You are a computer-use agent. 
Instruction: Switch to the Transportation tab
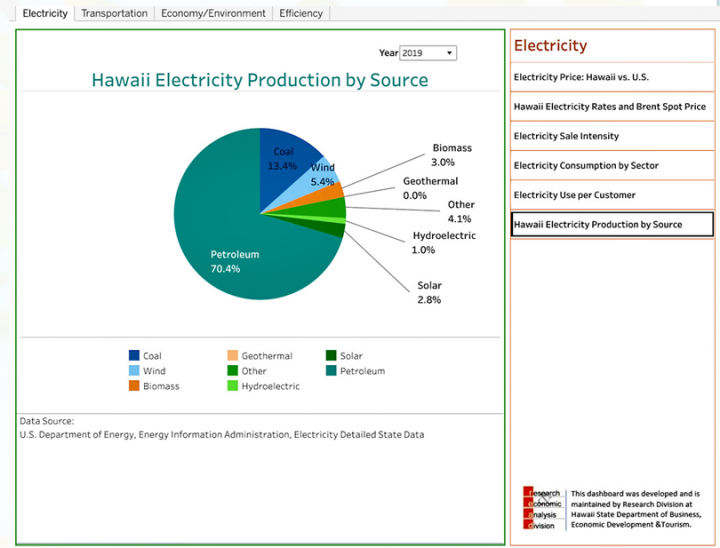click(114, 13)
